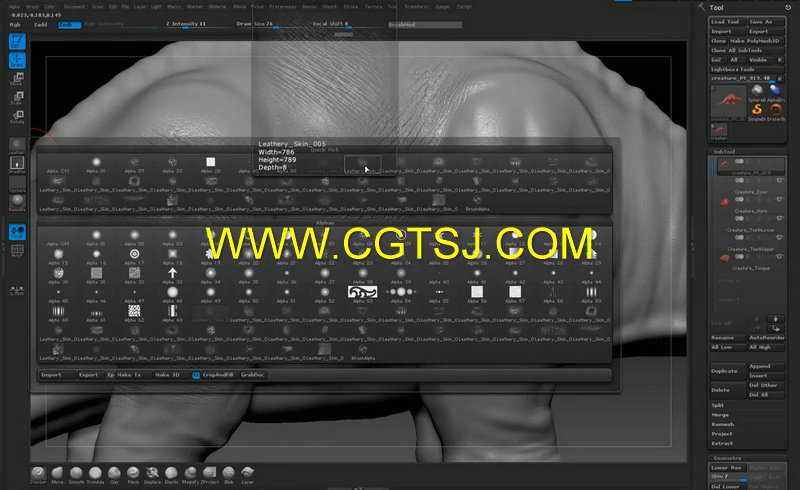Open the Stroke menu

351,7
